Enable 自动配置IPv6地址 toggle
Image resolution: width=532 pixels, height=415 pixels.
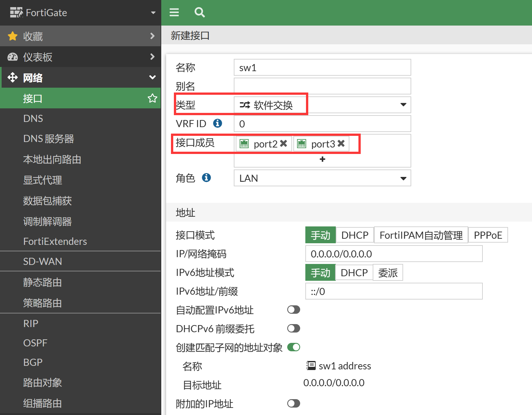(x=293, y=310)
